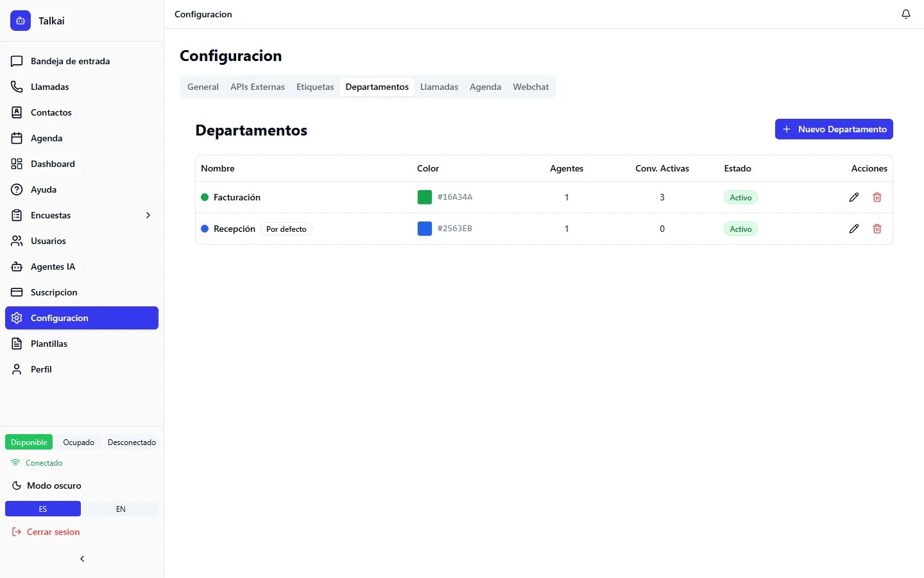Screen dimensions: 924x578
Task: Open Plantillas in the sidebar
Action: click(81, 344)
